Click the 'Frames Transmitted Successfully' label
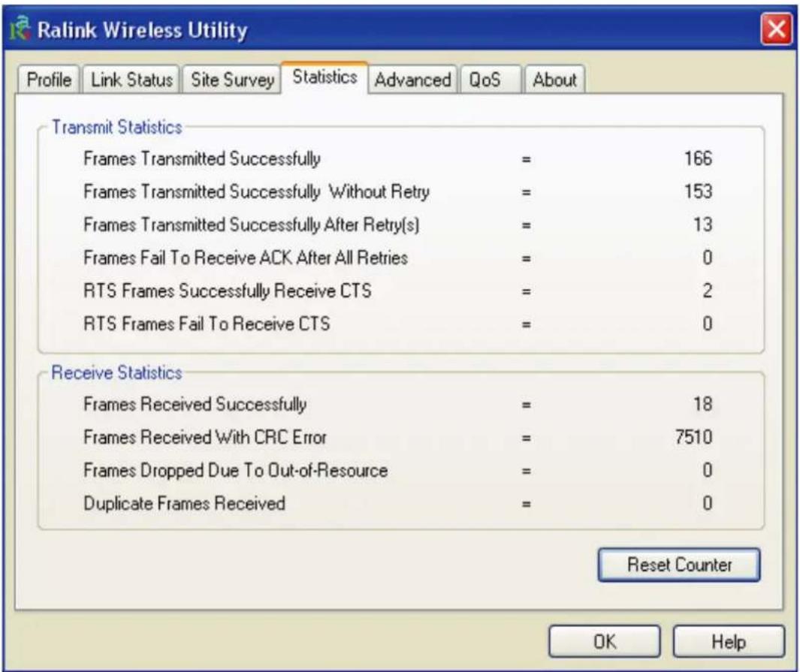The height and width of the screenshot is (672, 800). [x=202, y=158]
